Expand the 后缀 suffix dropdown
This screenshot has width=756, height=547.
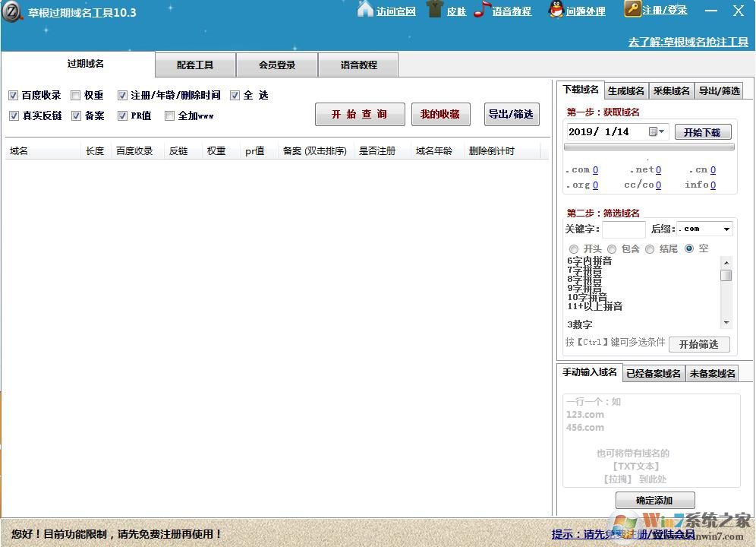(x=726, y=229)
